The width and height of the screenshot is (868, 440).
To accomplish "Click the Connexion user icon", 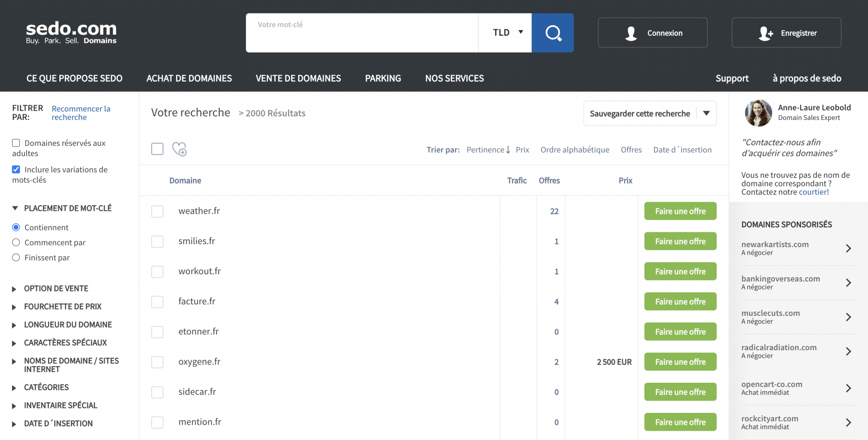I will point(631,33).
